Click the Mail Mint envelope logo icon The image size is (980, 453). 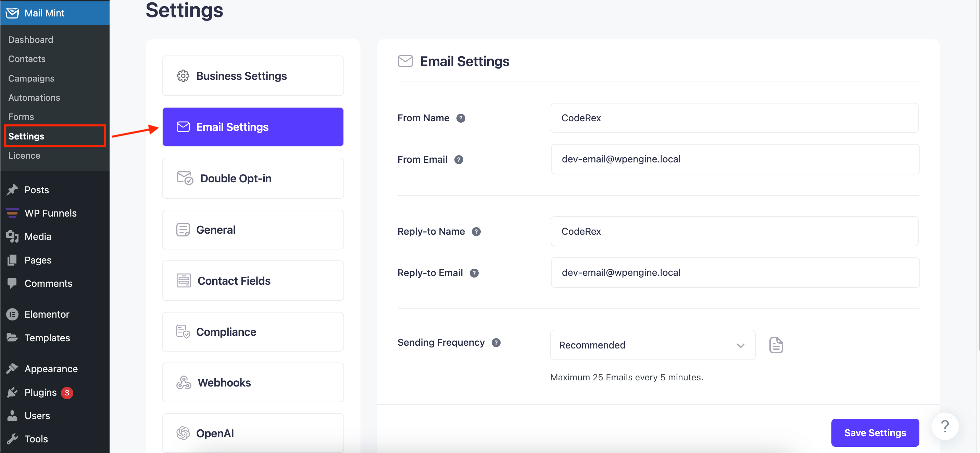[x=12, y=13]
